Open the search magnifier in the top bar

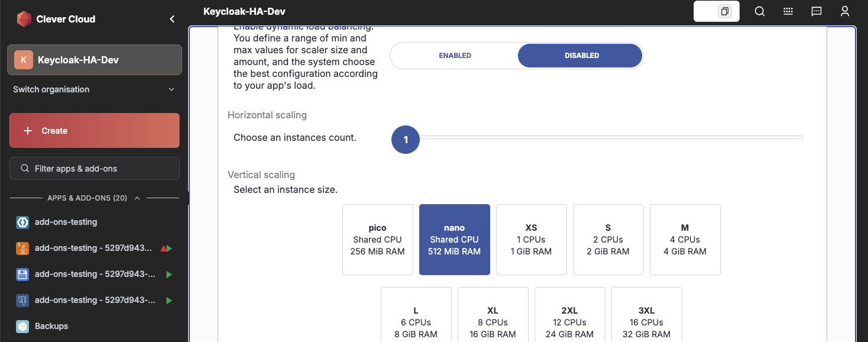coord(760,11)
